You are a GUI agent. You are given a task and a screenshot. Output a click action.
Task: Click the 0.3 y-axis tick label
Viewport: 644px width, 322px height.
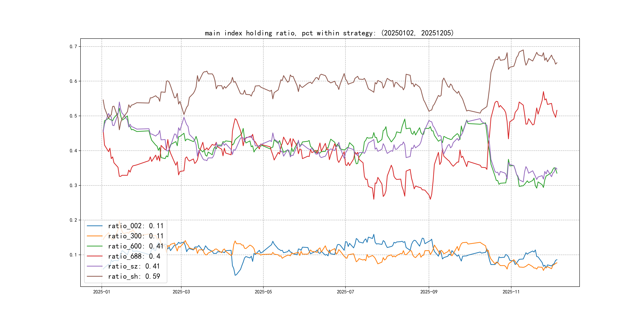coord(73,185)
